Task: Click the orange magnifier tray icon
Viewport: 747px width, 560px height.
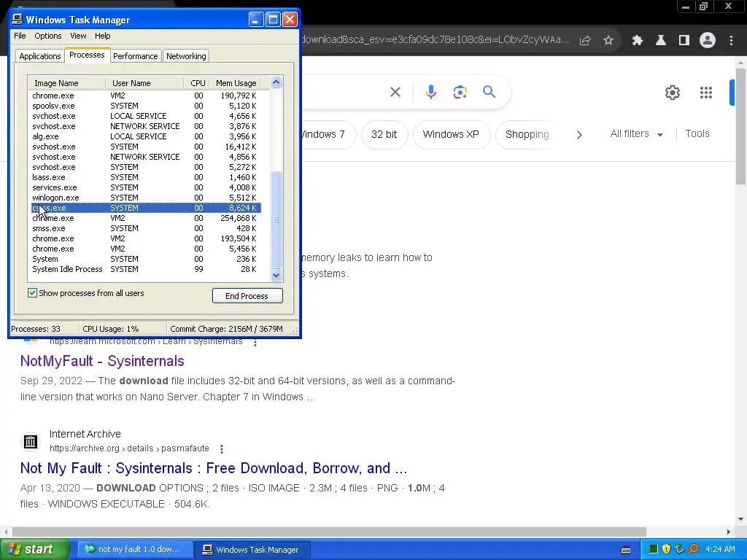Action: [693, 549]
